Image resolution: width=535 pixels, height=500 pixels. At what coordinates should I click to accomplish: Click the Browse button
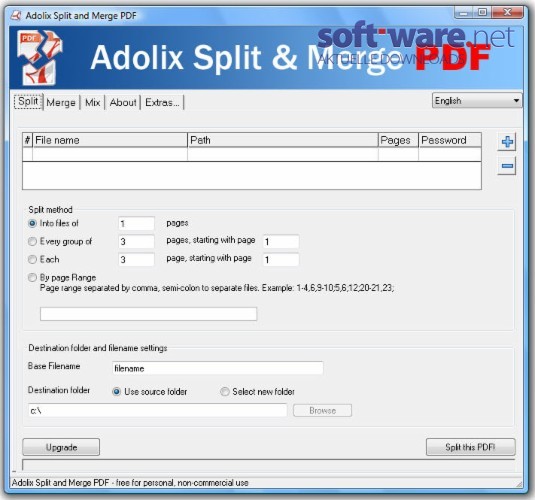(322, 411)
